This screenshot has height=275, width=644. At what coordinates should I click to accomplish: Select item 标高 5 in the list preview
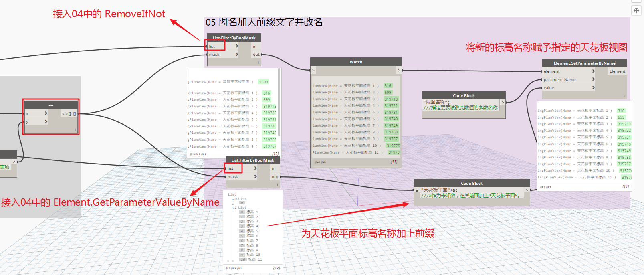252,231
